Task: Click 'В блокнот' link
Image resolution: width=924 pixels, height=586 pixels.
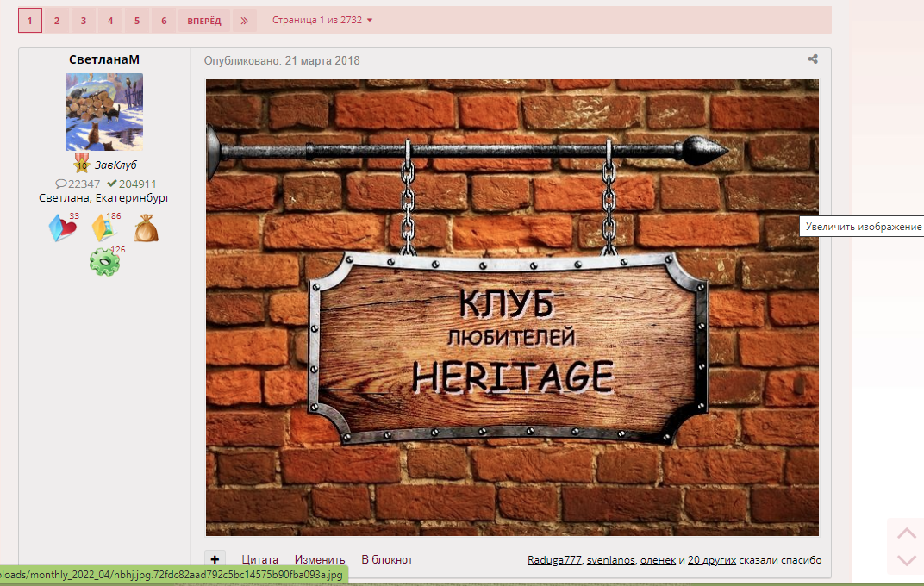Action: (x=387, y=560)
